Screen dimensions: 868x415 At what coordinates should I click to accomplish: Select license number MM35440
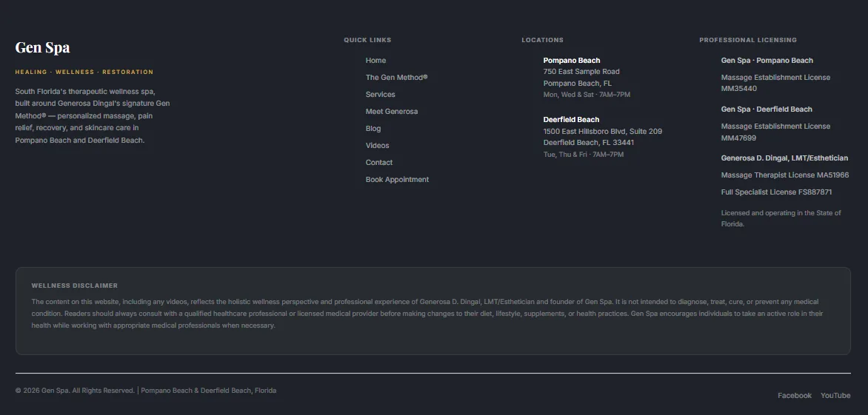point(738,89)
